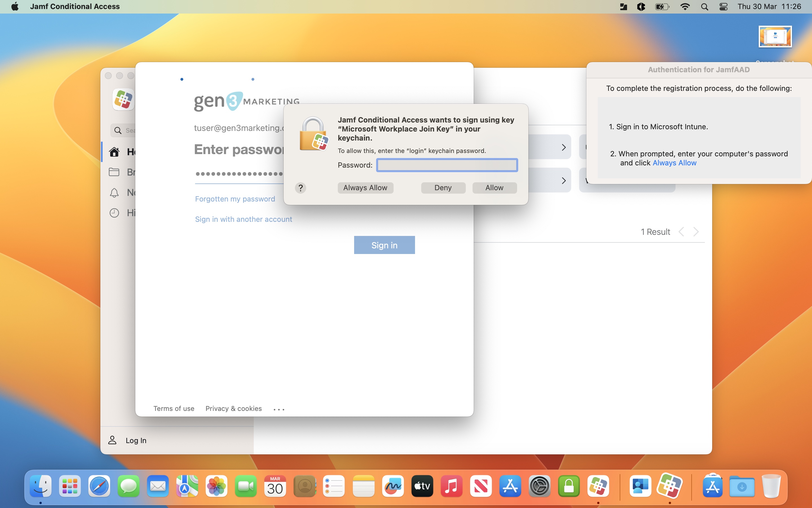The image size is (812, 508).
Task: Open the three-dot more options in sign-in footer
Action: point(279,409)
